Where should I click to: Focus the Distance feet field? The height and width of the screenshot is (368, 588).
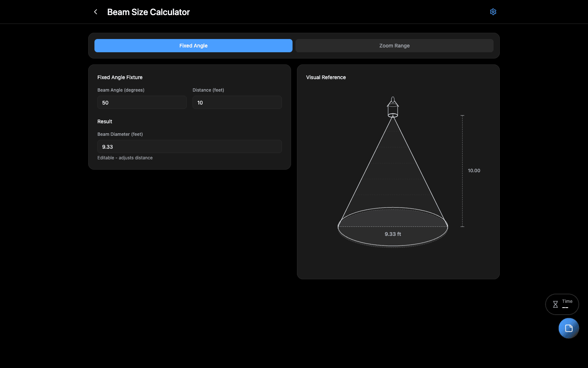coord(237,102)
